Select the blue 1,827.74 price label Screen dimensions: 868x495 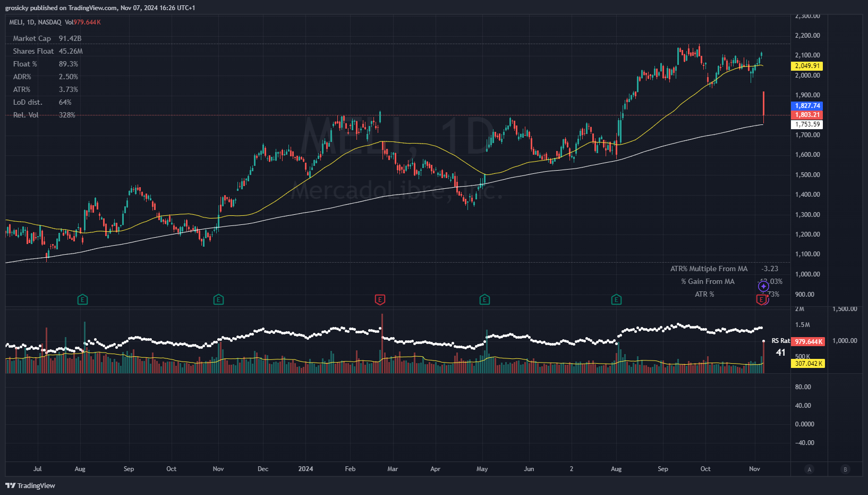click(x=807, y=106)
